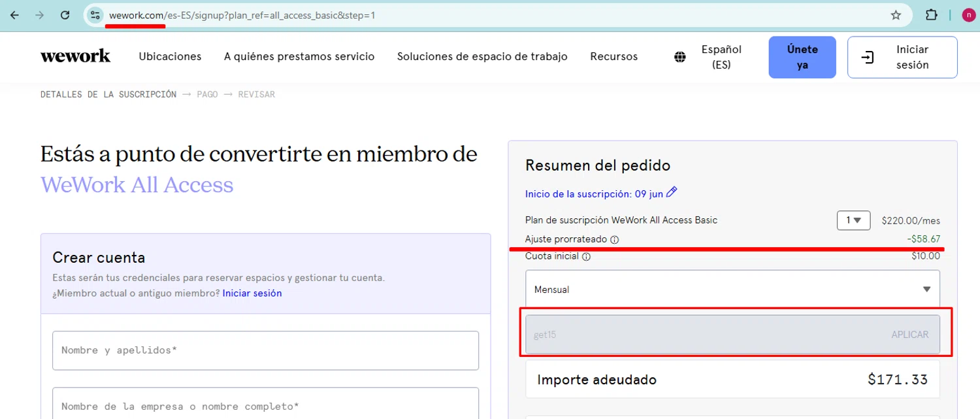The width and height of the screenshot is (980, 419).
Task: Focus the Nombre de la empresa field
Action: point(265,404)
